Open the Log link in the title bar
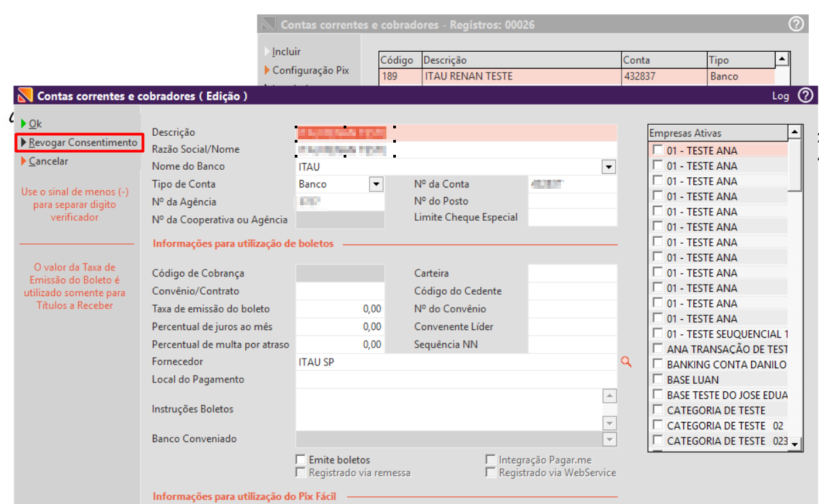 tap(780, 96)
